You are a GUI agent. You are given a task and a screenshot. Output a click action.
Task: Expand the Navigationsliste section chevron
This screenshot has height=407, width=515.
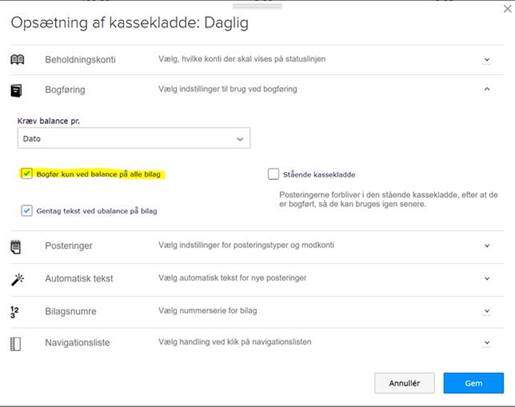(x=487, y=342)
